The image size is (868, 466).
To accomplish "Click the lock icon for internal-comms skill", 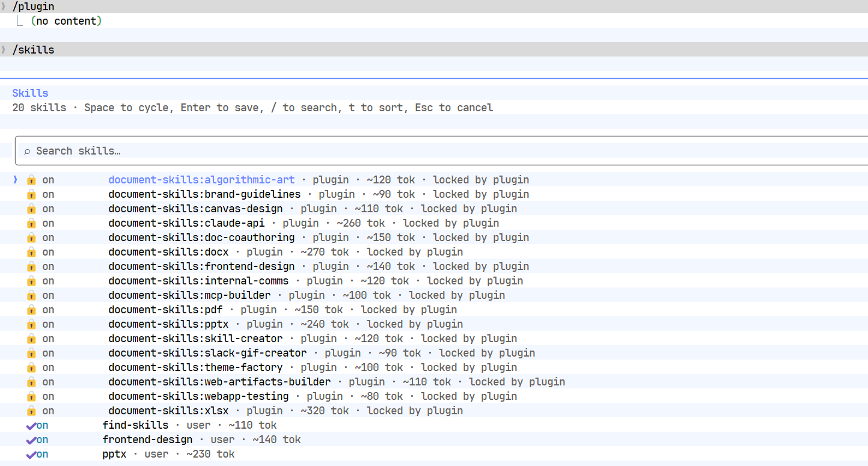I will tap(31, 281).
